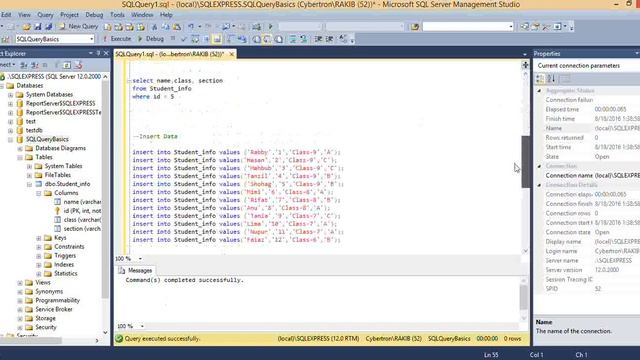This screenshot has width=640, height=360.
Task: Select the Triggers folder
Action: 65,256
